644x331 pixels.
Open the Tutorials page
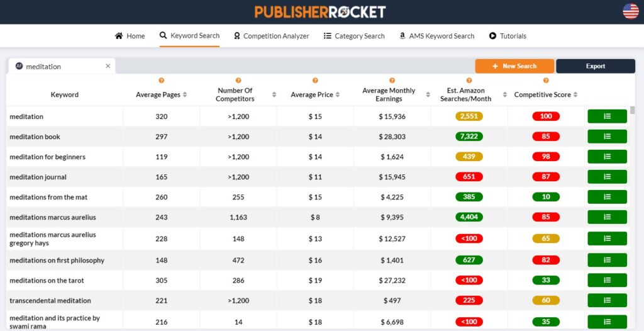508,36
